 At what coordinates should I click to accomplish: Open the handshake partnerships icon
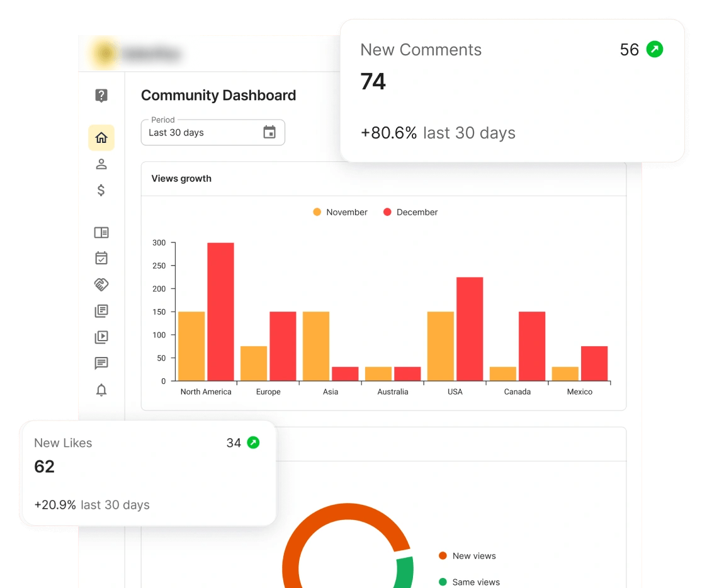coord(101,285)
